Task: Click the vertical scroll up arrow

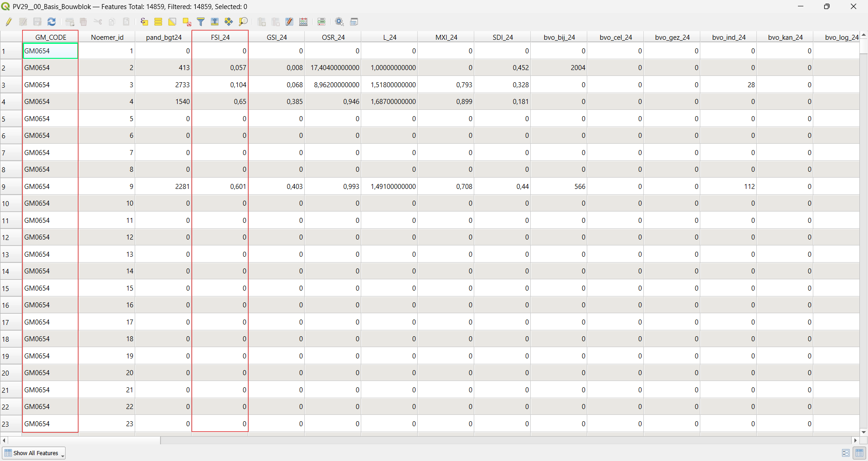Action: click(x=863, y=35)
